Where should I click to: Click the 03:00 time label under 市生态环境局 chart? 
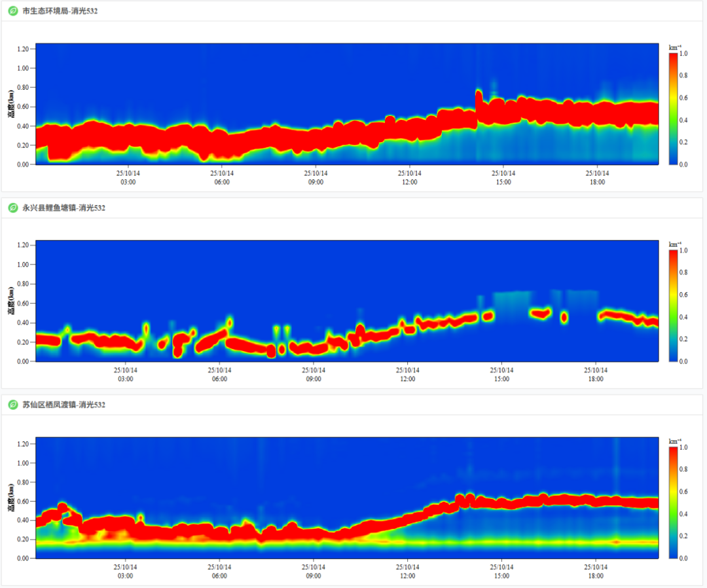pyautogui.click(x=128, y=182)
